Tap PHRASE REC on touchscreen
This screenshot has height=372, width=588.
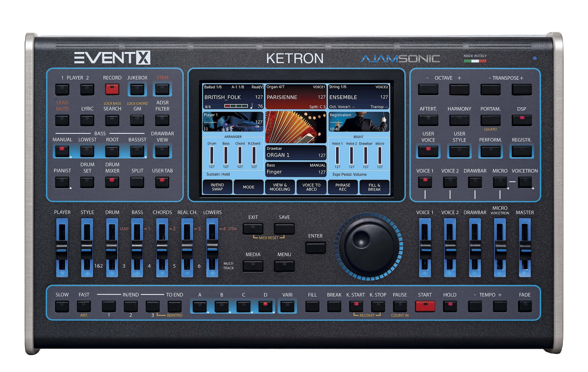(x=343, y=187)
